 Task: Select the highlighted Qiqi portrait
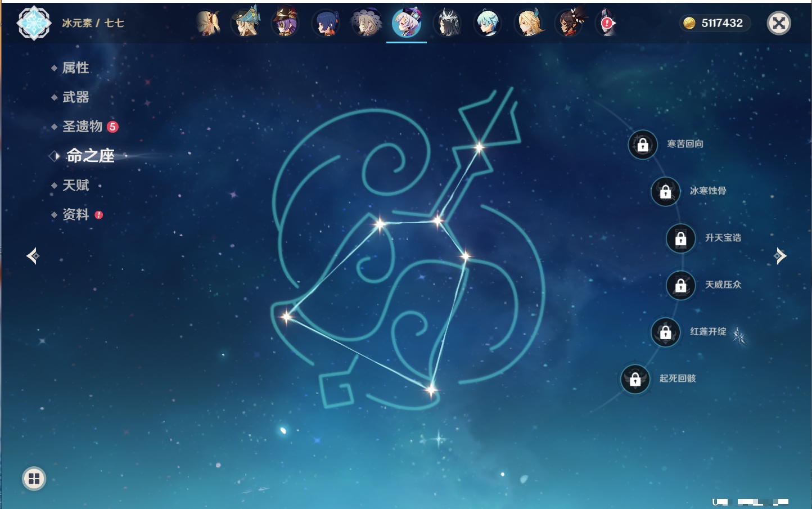pyautogui.click(x=407, y=23)
